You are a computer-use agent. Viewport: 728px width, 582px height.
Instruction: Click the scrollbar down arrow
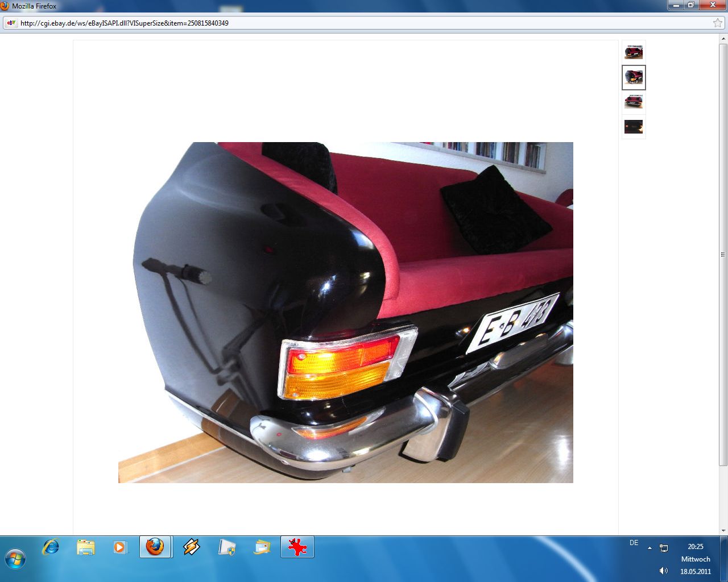coord(723,530)
